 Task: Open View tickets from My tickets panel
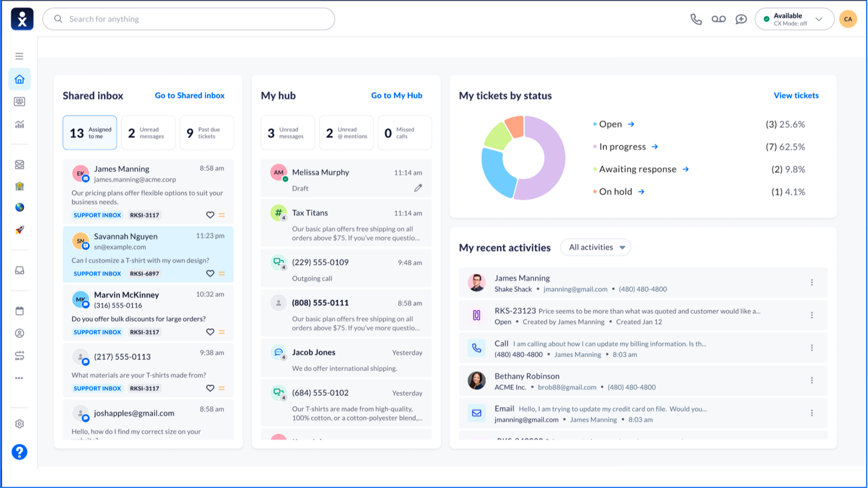coord(796,95)
